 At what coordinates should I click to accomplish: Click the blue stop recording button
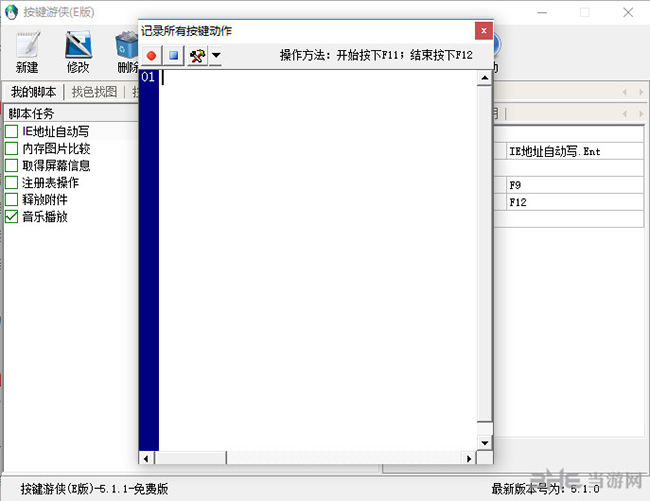[174, 56]
